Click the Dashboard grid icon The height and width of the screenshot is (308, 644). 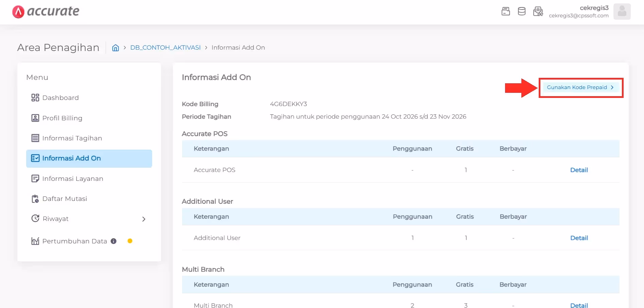point(35,98)
